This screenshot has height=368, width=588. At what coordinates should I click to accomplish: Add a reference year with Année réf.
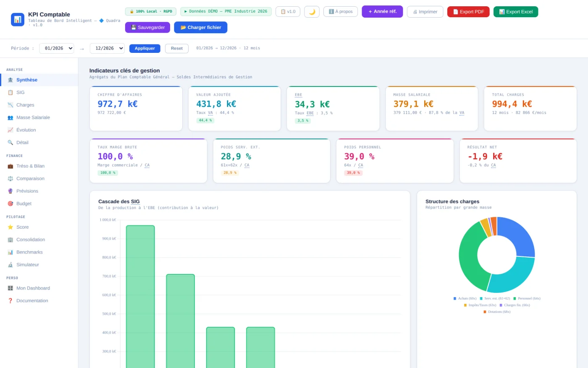tap(382, 11)
